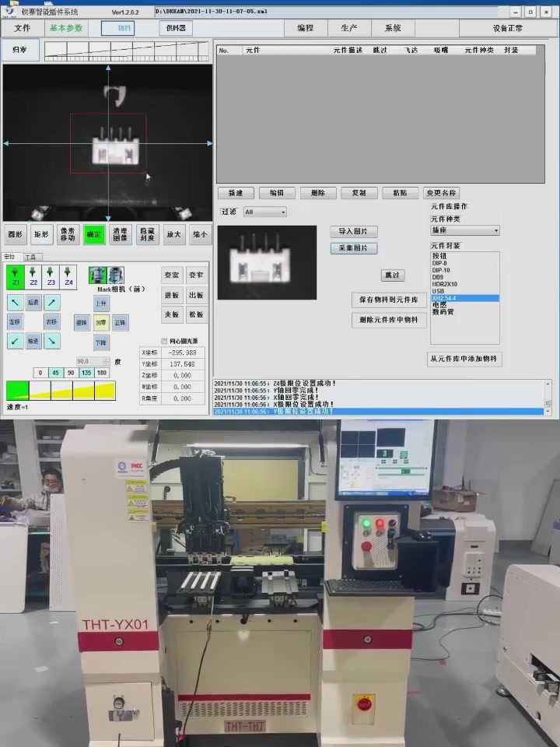Switch to the 工具 tab
The width and height of the screenshot is (560, 747).
[x=31, y=257]
